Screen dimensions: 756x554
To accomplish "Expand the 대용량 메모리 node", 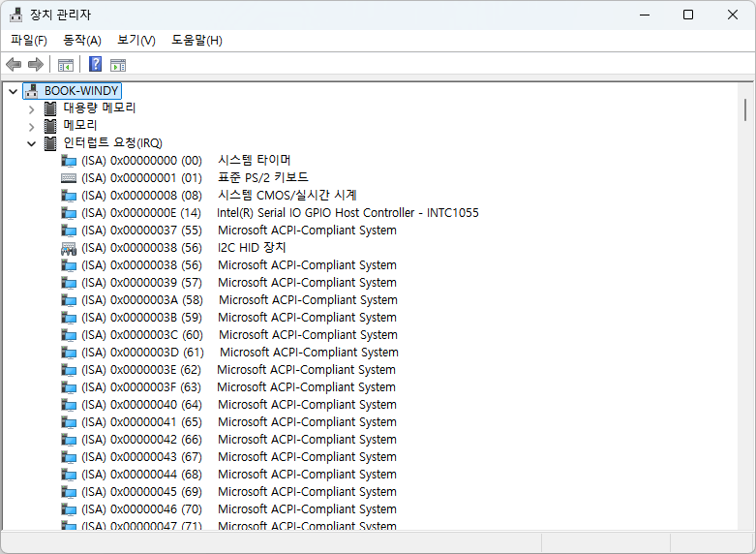I will (31, 108).
